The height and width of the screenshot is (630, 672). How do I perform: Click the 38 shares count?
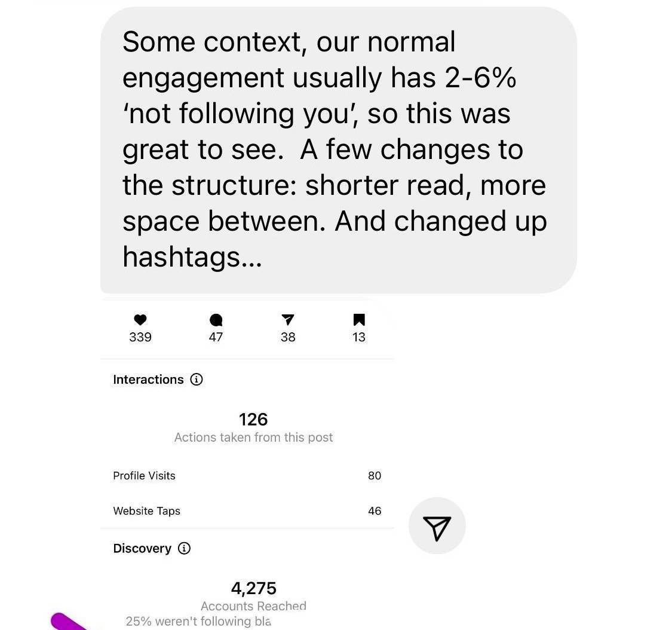(288, 337)
